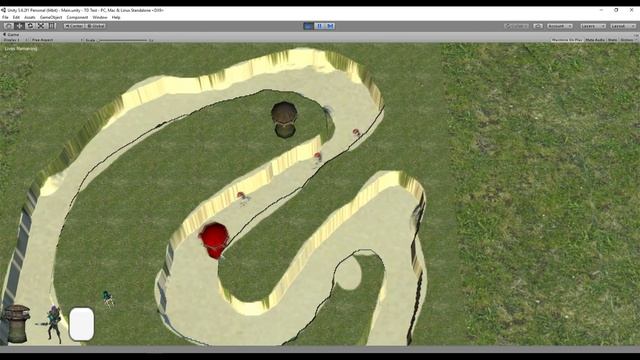Click the Lives Remaining text
The image size is (640, 360).
[21, 49]
